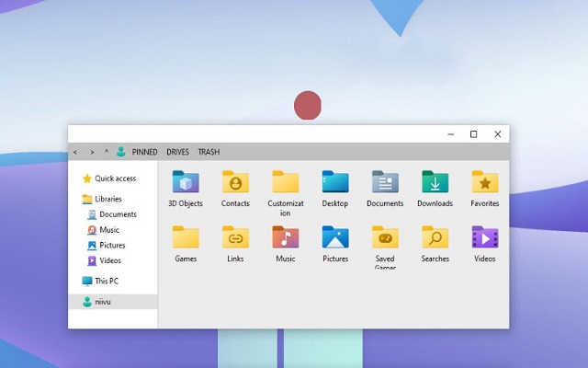Open the Contacts folder
The height and width of the screenshot is (368, 588).
[235, 189]
